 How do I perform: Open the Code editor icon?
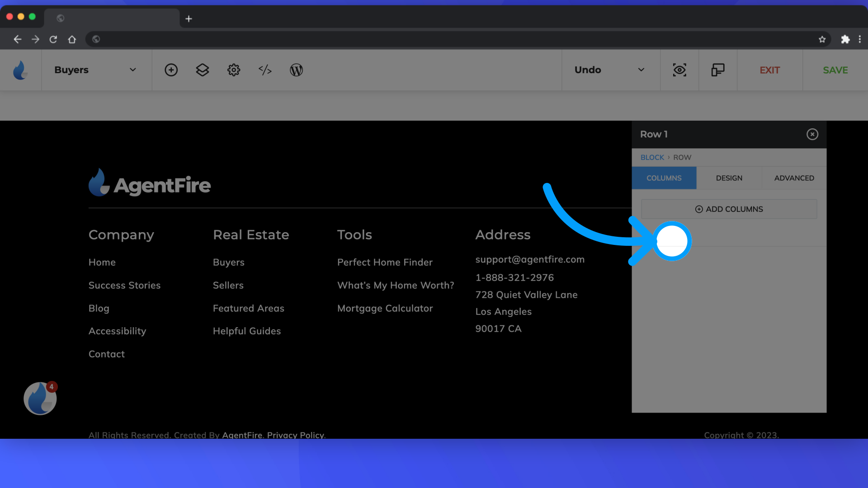264,70
